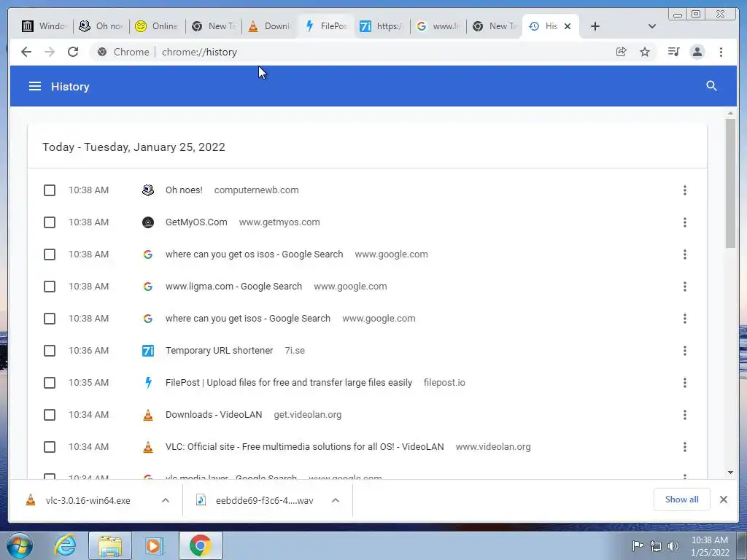Launch Internet Explorer from the taskbar
The image size is (747, 560).
click(x=65, y=545)
